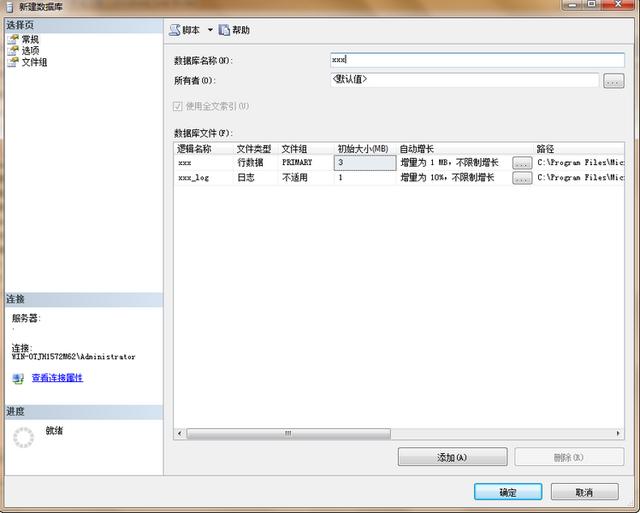Click the progress spinner icon
The height and width of the screenshot is (513, 640).
tap(24, 437)
